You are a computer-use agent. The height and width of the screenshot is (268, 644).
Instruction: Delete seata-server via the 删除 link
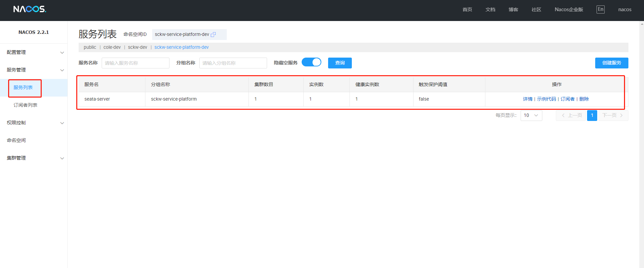(584, 99)
